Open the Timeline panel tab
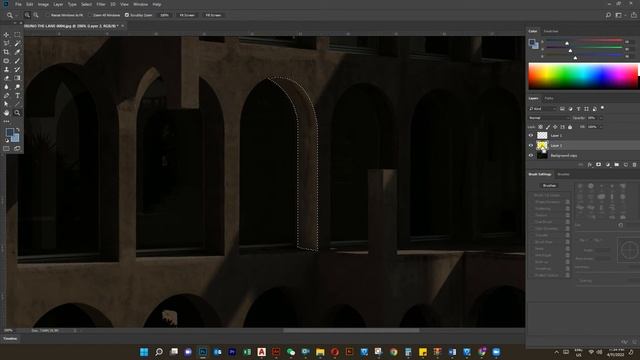640x360 pixels. pyautogui.click(x=10, y=338)
